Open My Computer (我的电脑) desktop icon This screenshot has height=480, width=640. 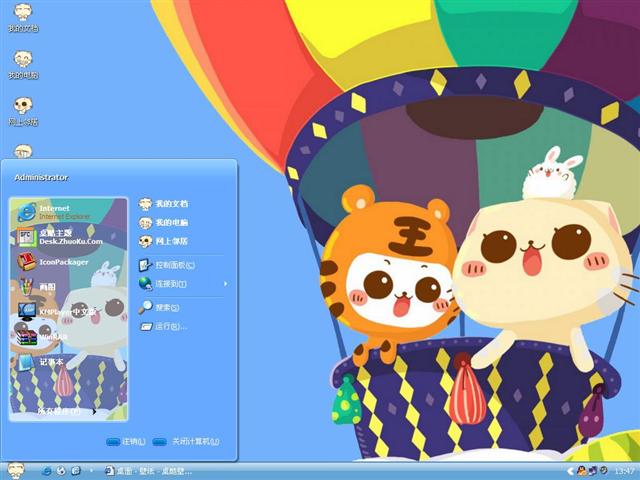pyautogui.click(x=23, y=64)
